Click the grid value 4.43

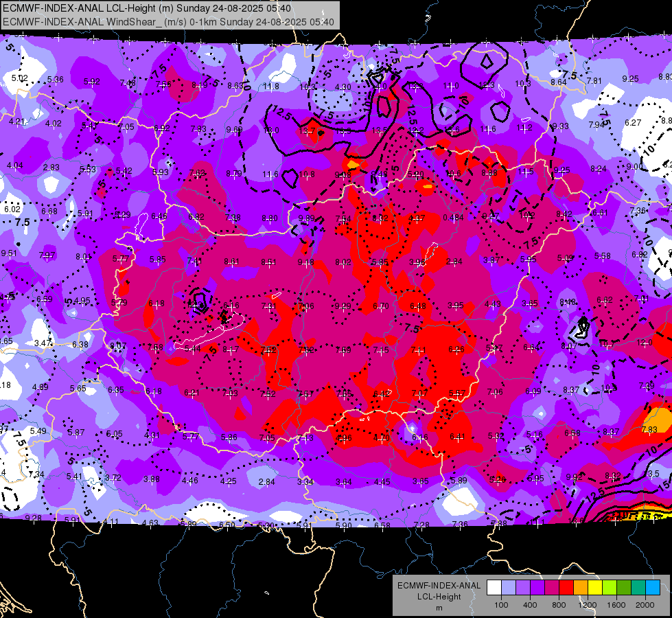pos(492,304)
